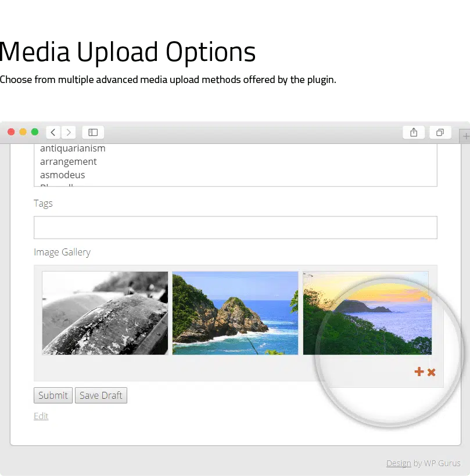Select the black-and-white boat thumbnail
Screen dimensions: 470x476
pos(105,313)
